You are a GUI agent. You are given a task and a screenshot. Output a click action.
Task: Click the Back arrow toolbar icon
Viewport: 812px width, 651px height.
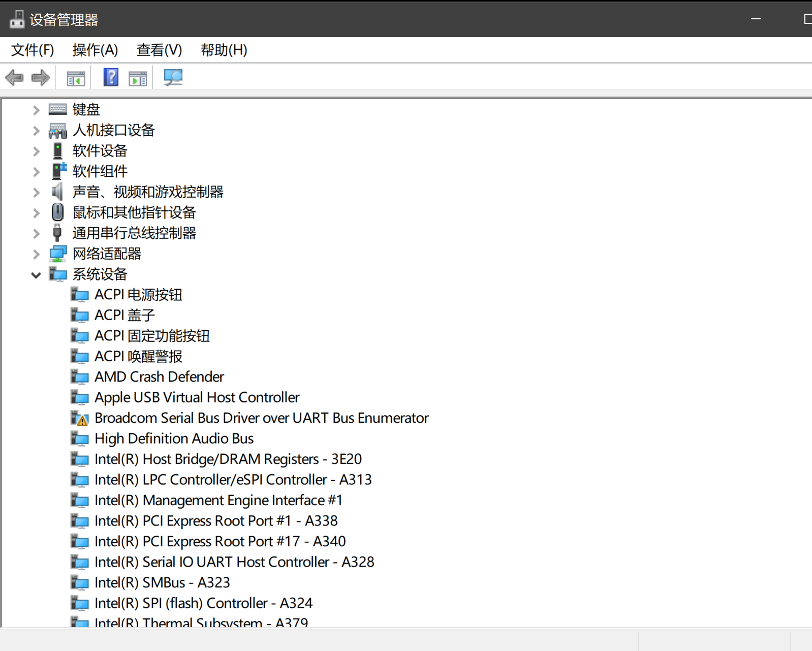14,78
